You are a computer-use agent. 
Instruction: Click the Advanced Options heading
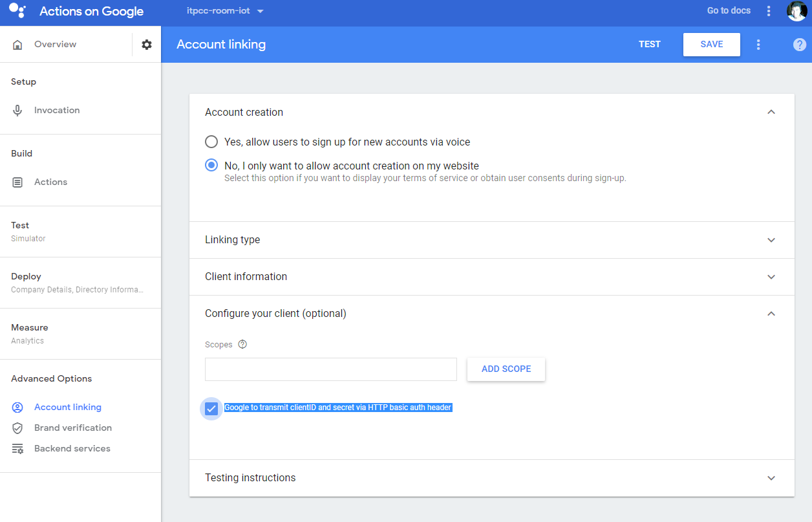point(52,379)
